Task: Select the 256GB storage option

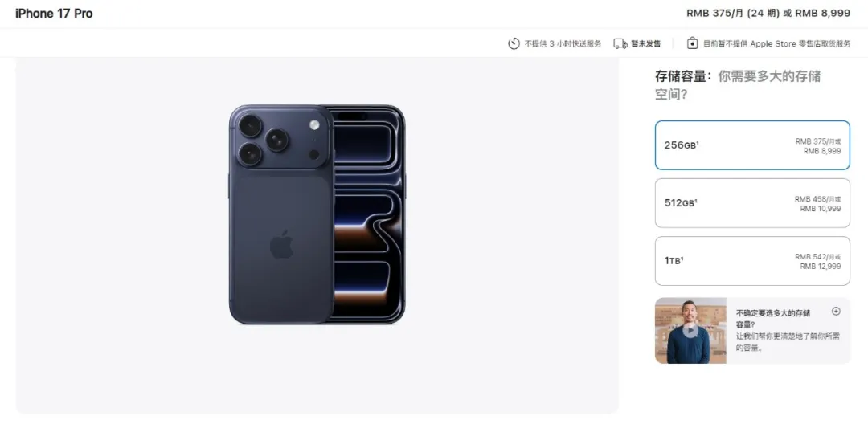Action: point(752,145)
